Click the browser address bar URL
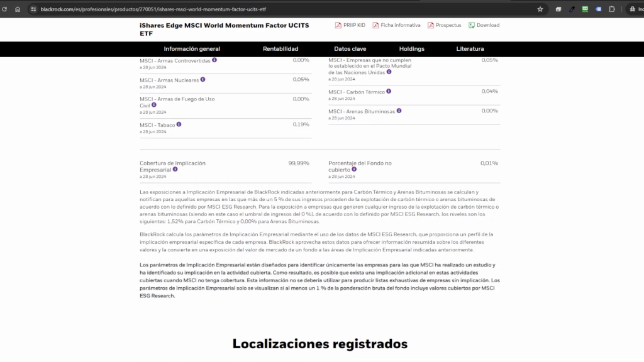The width and height of the screenshot is (644, 362). 153,9
